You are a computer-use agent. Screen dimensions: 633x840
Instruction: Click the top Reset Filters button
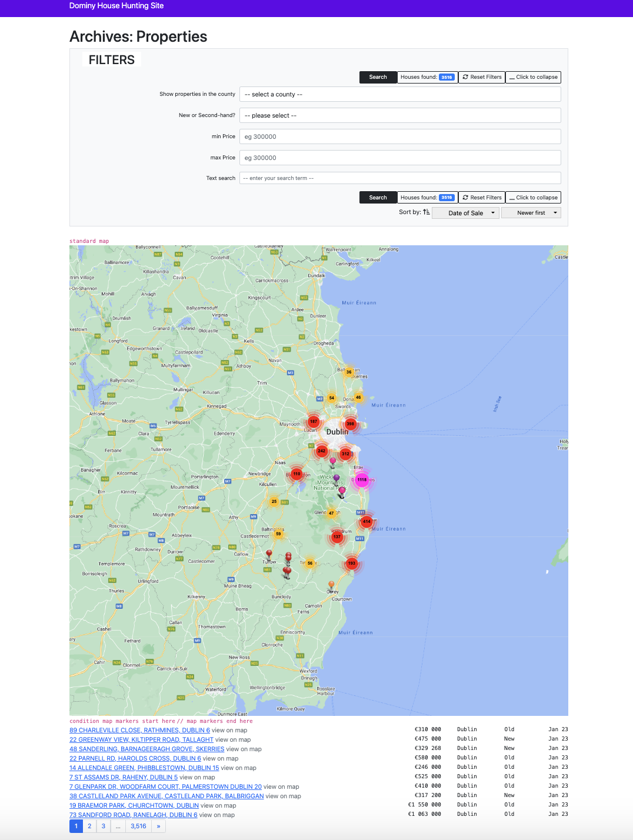coord(482,77)
